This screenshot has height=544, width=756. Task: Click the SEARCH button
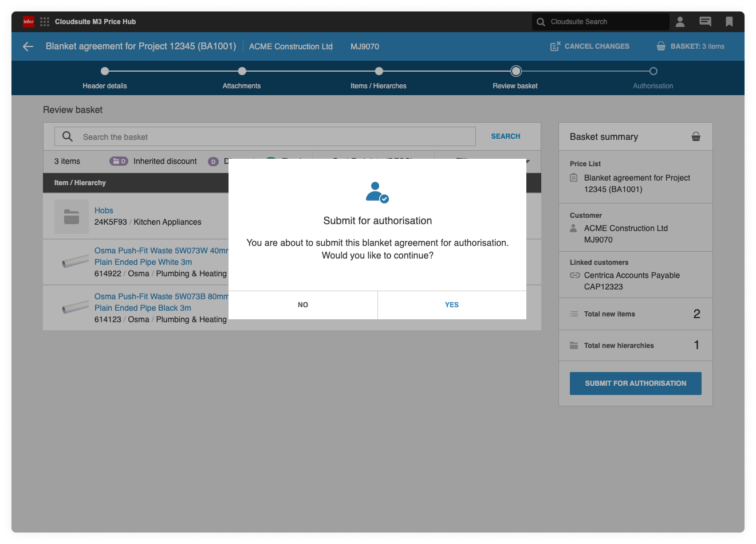[506, 136]
